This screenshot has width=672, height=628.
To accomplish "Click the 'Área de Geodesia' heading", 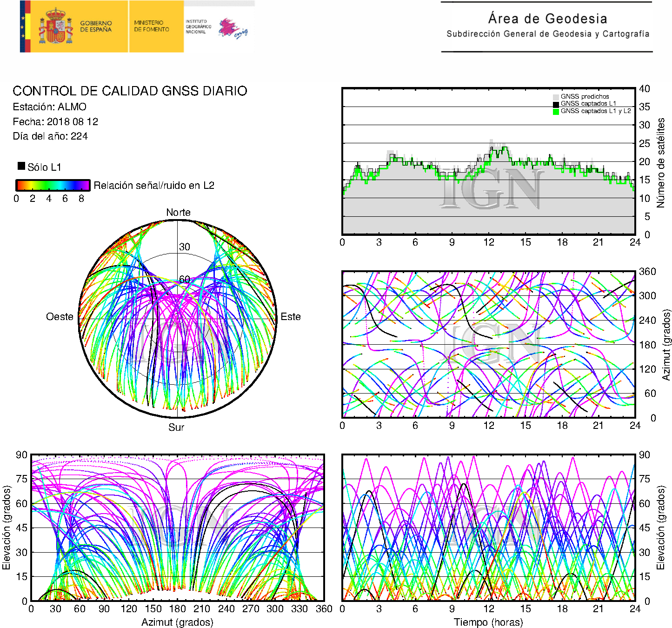I will click(x=547, y=19).
